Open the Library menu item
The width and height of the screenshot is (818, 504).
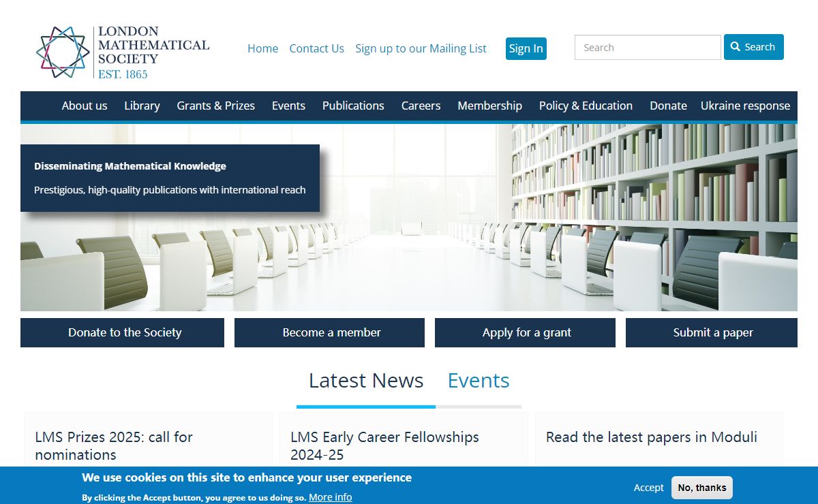[142, 106]
